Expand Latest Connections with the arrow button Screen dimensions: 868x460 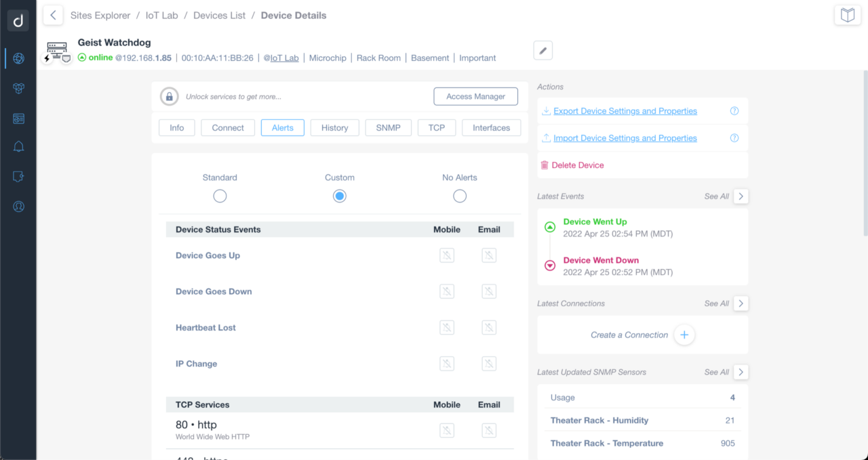[741, 303]
